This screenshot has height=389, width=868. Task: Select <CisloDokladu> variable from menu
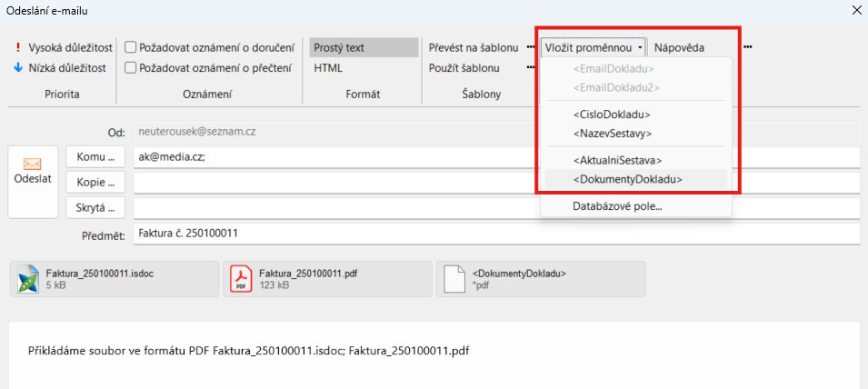[x=612, y=115]
